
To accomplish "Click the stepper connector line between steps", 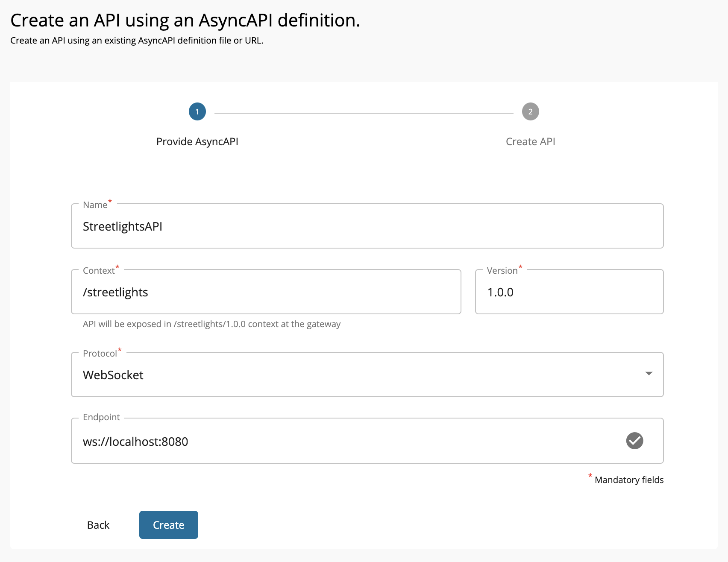I will click(x=364, y=113).
